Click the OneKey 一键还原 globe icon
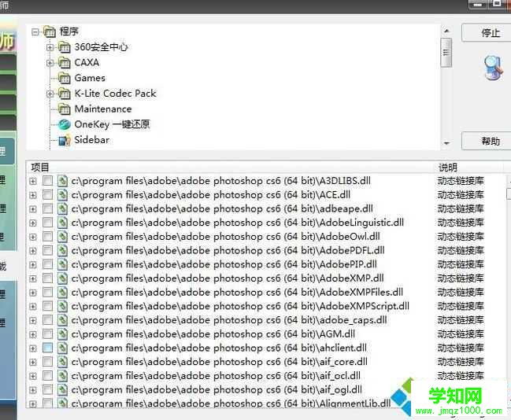The image size is (511, 420). click(65, 124)
